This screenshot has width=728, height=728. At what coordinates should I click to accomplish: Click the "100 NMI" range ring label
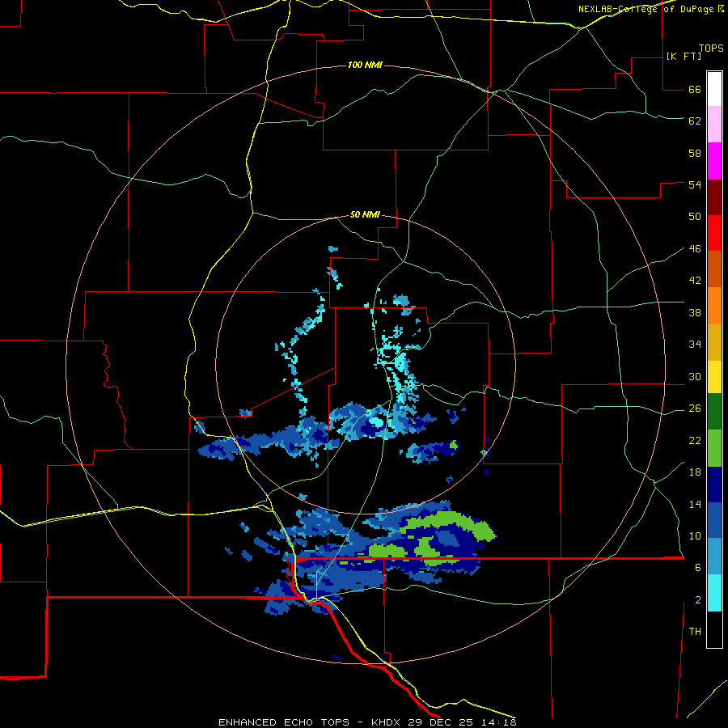(365, 65)
